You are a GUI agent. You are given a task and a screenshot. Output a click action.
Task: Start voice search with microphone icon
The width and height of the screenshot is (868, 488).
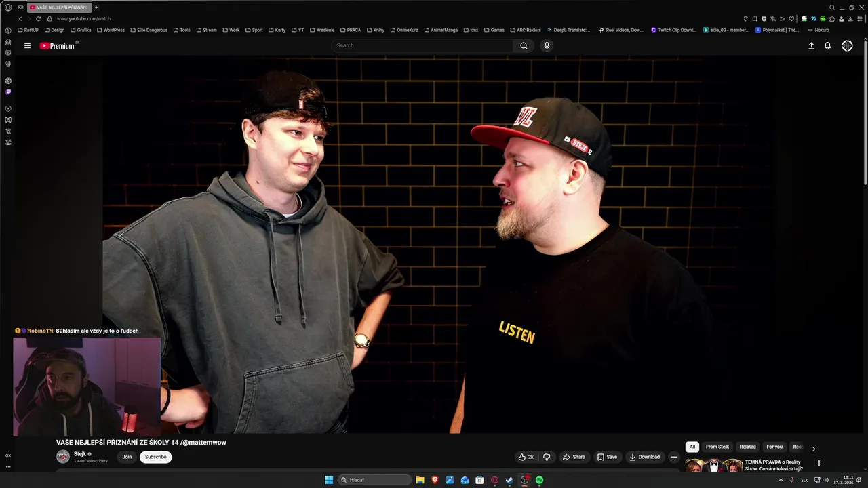tap(547, 45)
